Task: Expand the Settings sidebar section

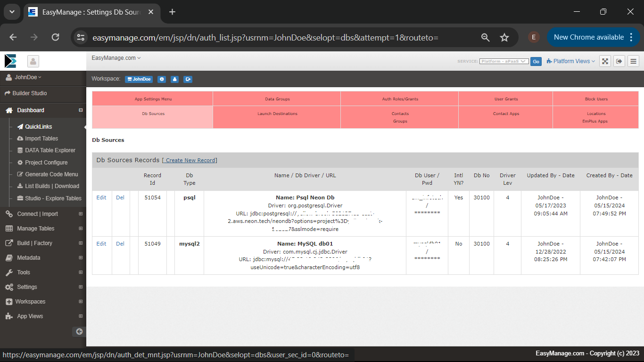Action: [81, 287]
